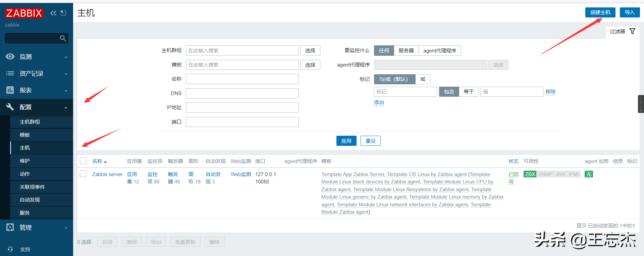Image resolution: width=644 pixels, height=256 pixels.
Task: Click the search magnifier icon in sidebar
Action: 63,38
